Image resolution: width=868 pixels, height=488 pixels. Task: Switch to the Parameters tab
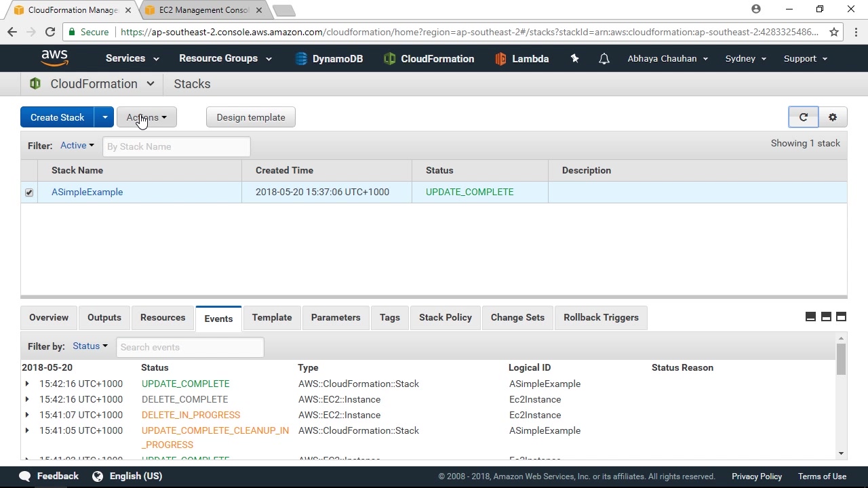pos(336,317)
